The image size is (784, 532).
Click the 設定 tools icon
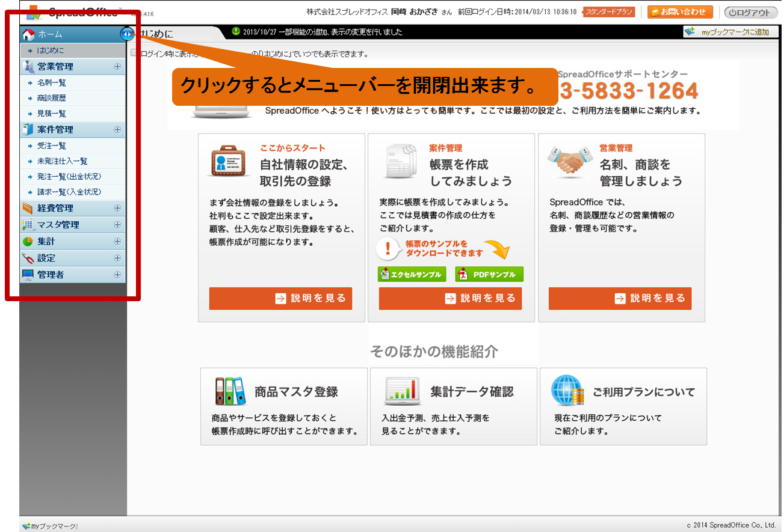tap(28, 258)
